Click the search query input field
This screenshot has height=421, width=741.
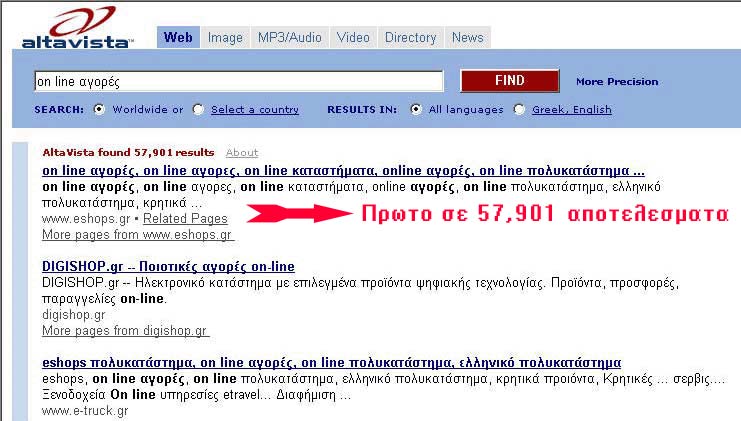point(238,82)
